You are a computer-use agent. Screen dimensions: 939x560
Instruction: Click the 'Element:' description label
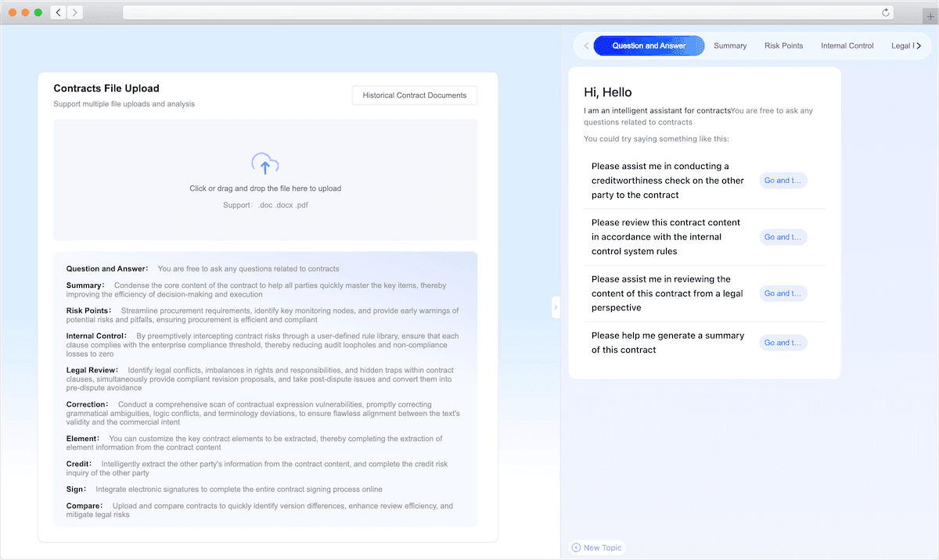84,439
